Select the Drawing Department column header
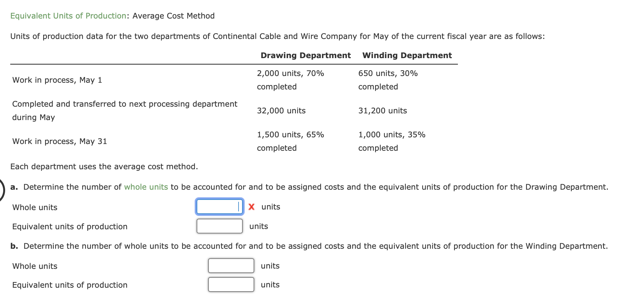 pyautogui.click(x=305, y=55)
